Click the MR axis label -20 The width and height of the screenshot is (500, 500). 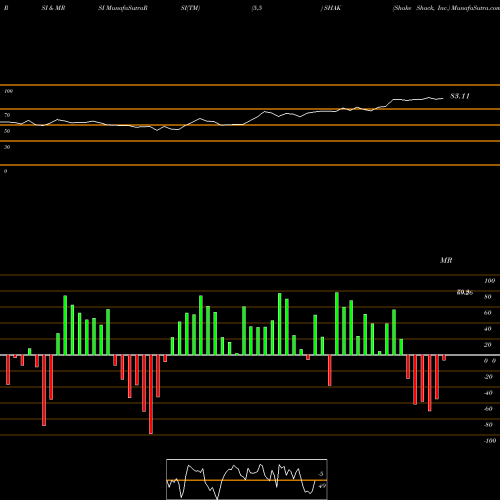coord(488,377)
